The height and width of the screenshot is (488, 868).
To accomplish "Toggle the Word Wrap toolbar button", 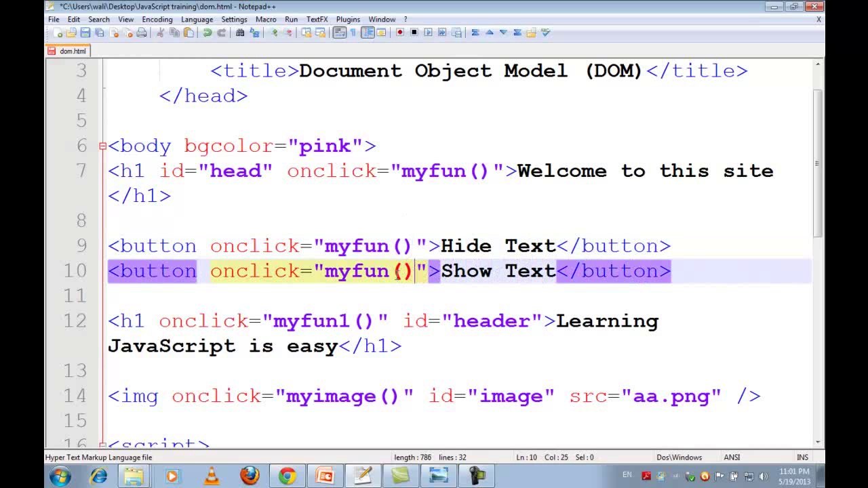I will click(340, 33).
